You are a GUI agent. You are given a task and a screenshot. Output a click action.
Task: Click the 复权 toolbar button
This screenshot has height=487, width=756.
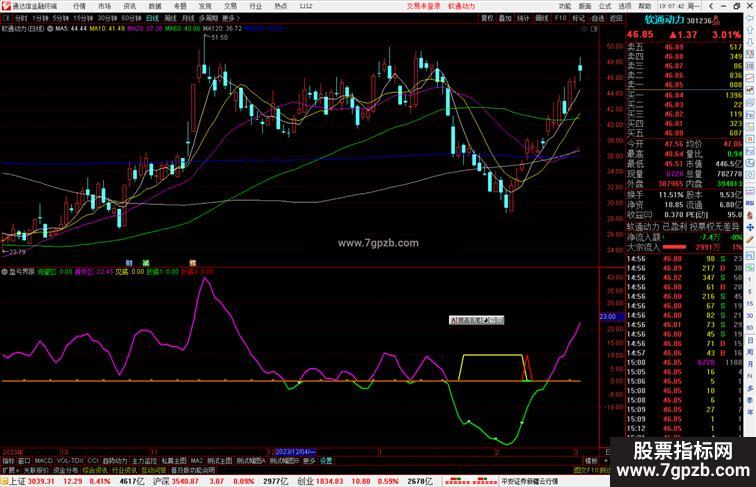tap(487, 18)
